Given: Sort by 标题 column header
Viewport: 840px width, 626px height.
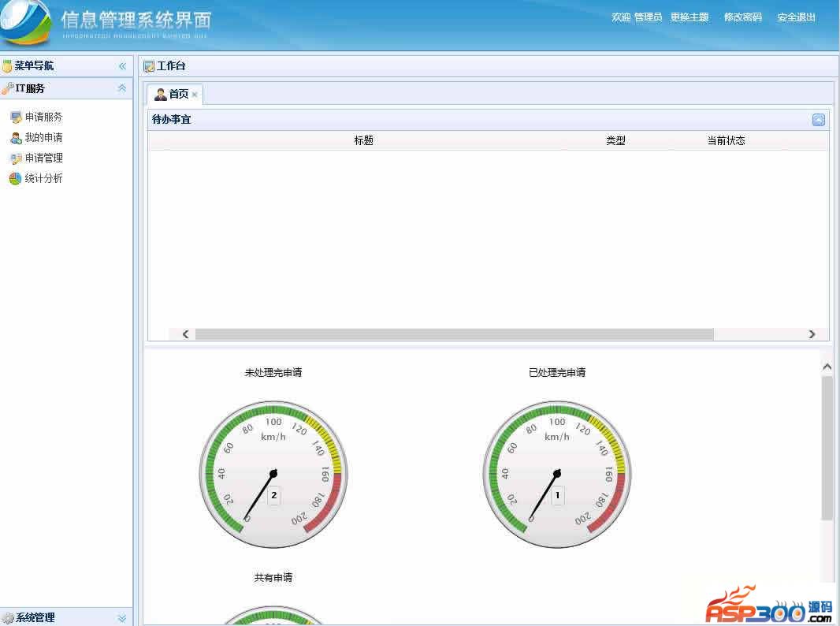Looking at the screenshot, I should coord(364,140).
